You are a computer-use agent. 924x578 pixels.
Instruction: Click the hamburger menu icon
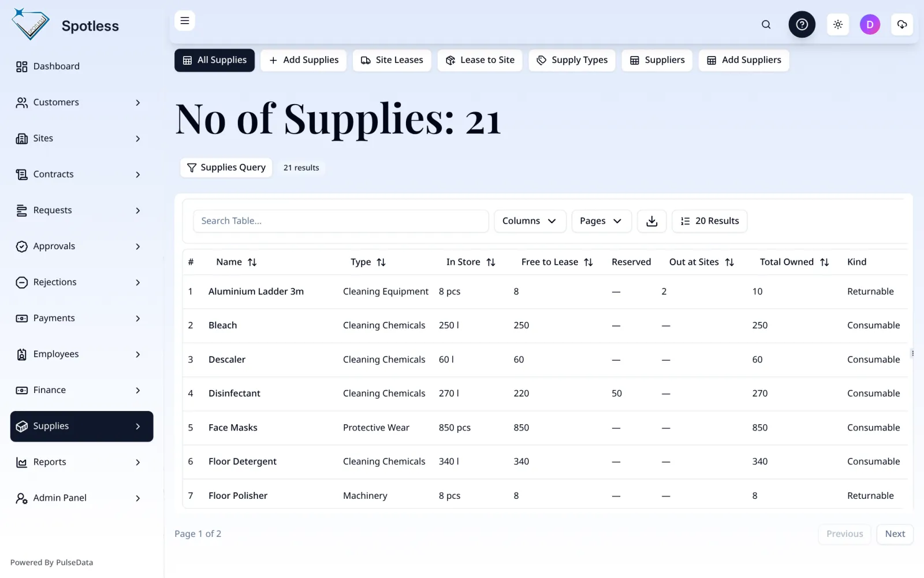[185, 21]
